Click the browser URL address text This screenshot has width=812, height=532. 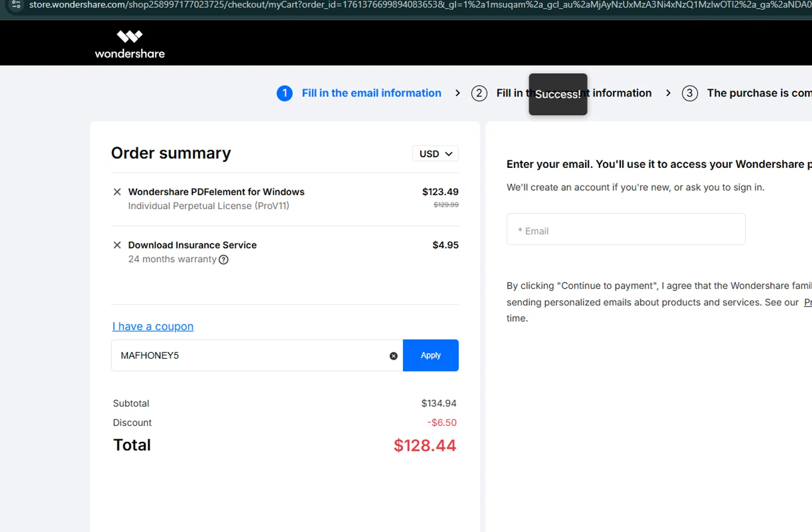420,4
